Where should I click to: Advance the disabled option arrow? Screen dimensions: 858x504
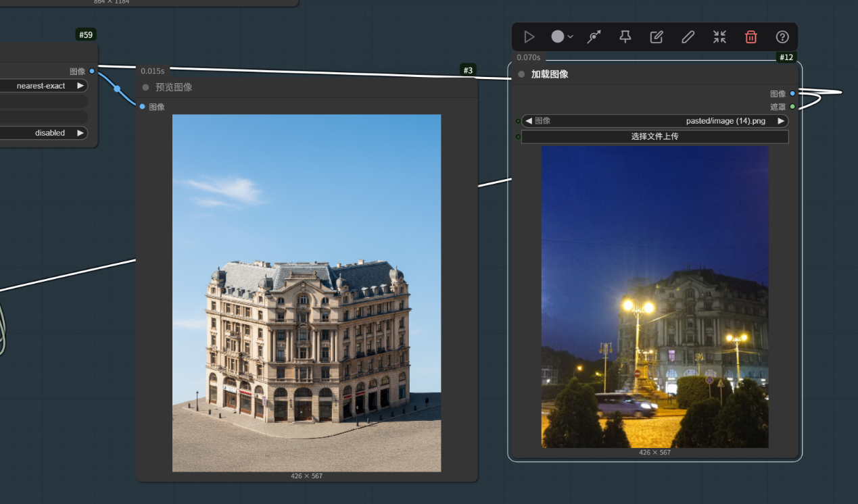[80, 133]
